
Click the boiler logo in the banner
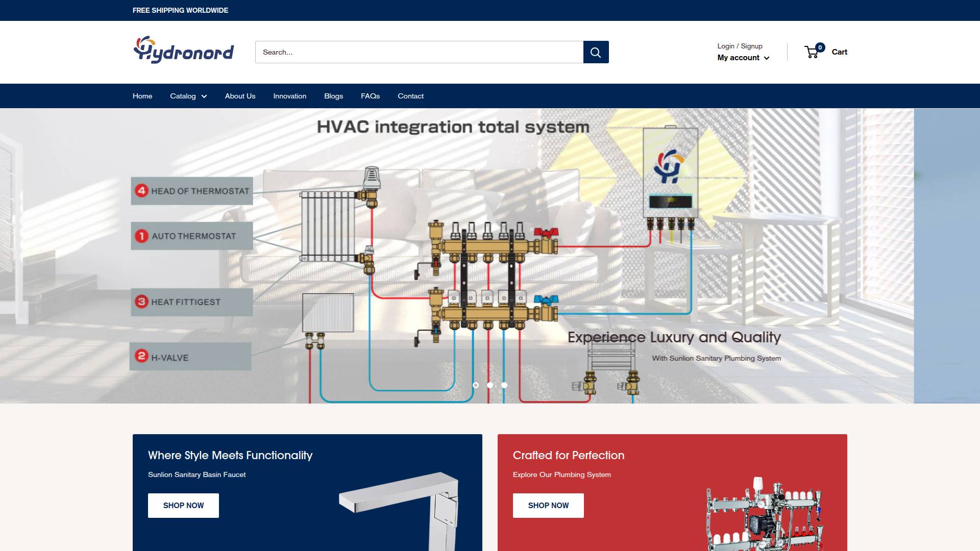coord(669,166)
